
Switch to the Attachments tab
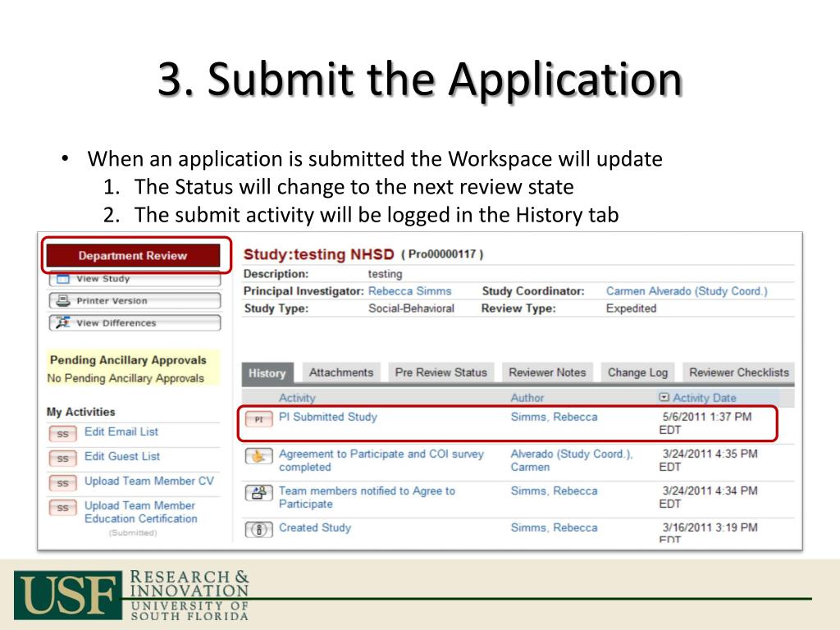[340, 372]
